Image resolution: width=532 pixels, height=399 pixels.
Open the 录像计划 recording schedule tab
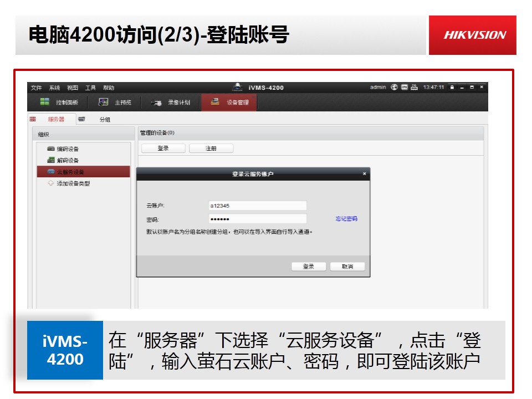click(x=171, y=103)
